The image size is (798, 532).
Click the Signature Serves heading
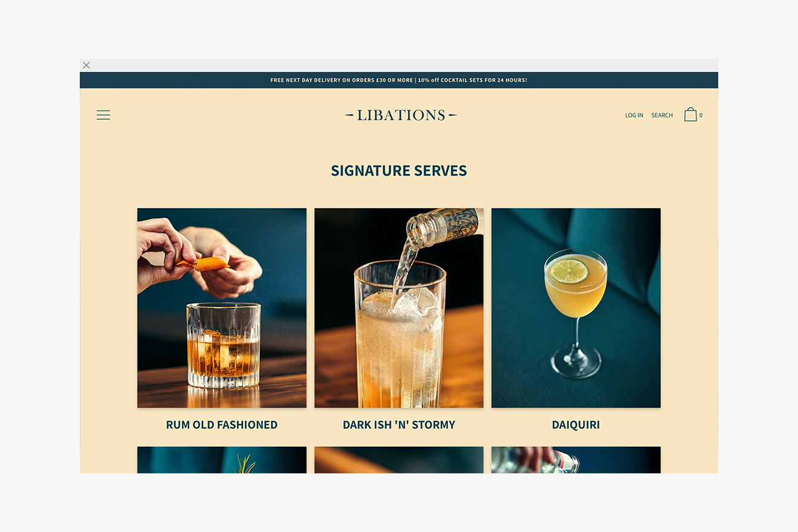(399, 171)
